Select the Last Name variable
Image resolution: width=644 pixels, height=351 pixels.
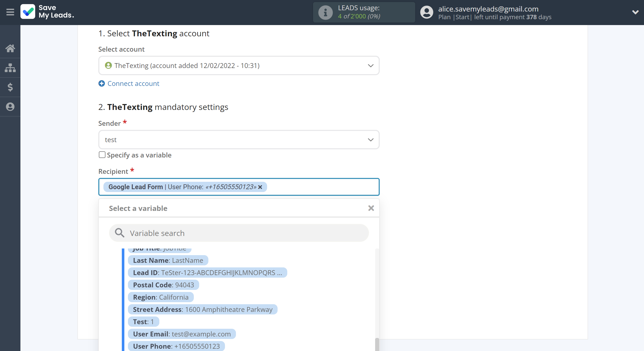pos(168,260)
